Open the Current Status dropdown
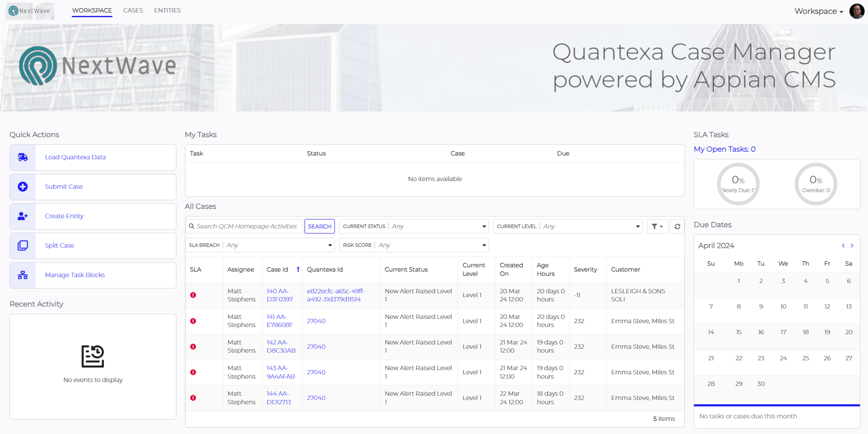Viewport: 868px width, 434px height. (414, 227)
